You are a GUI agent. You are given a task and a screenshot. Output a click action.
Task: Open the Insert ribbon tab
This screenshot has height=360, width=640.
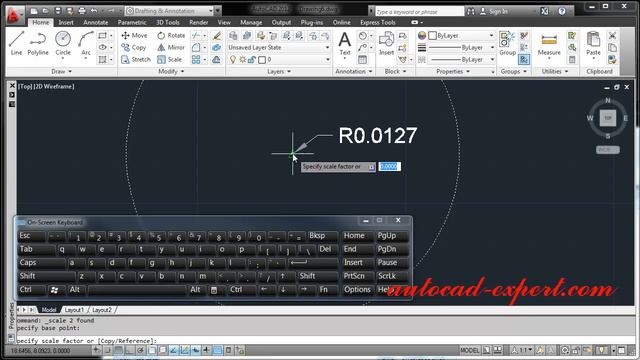click(x=66, y=22)
